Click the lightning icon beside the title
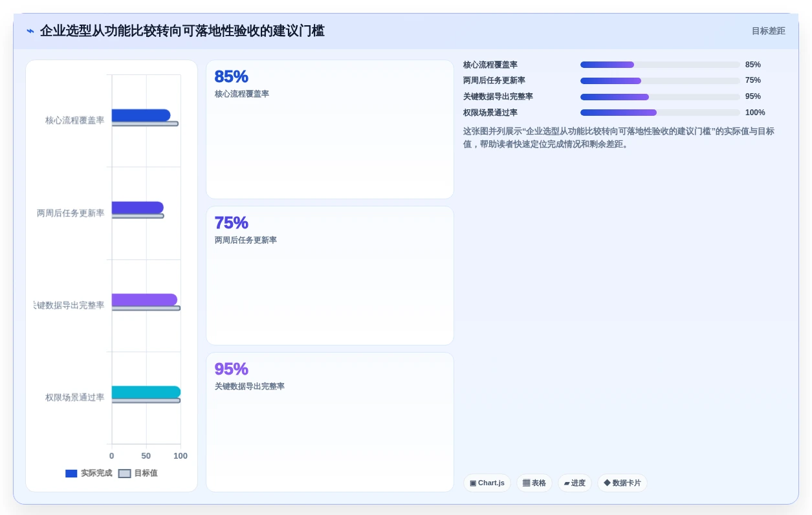 coord(30,31)
